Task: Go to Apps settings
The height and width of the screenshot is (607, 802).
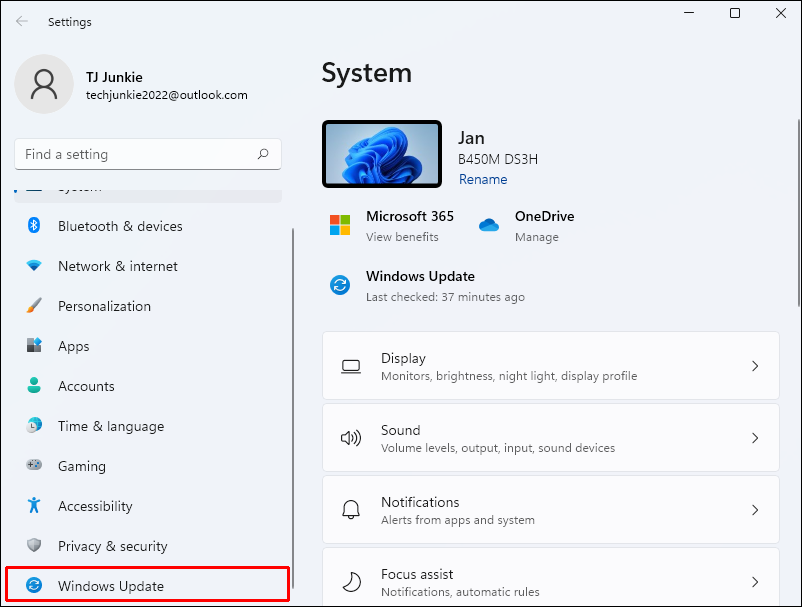Action: tap(148, 346)
